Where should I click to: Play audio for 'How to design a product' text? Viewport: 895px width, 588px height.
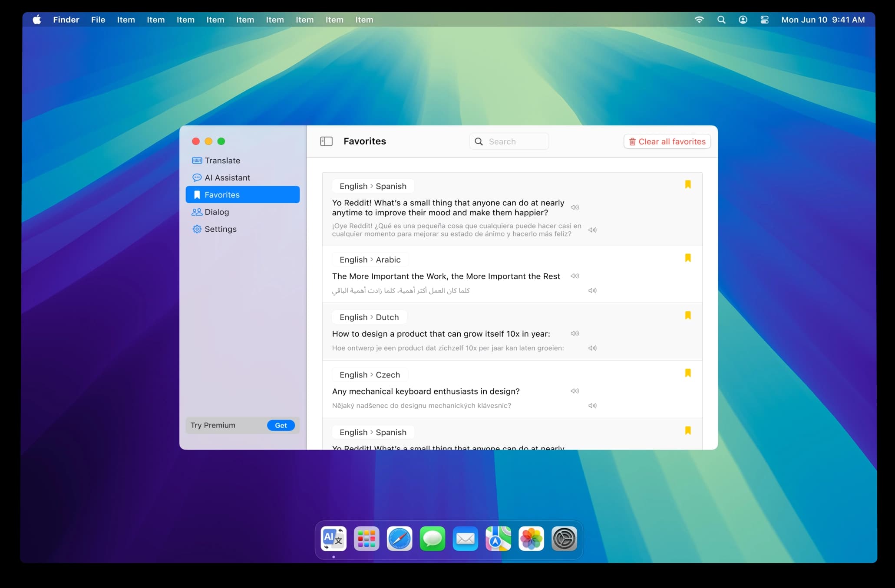(575, 334)
